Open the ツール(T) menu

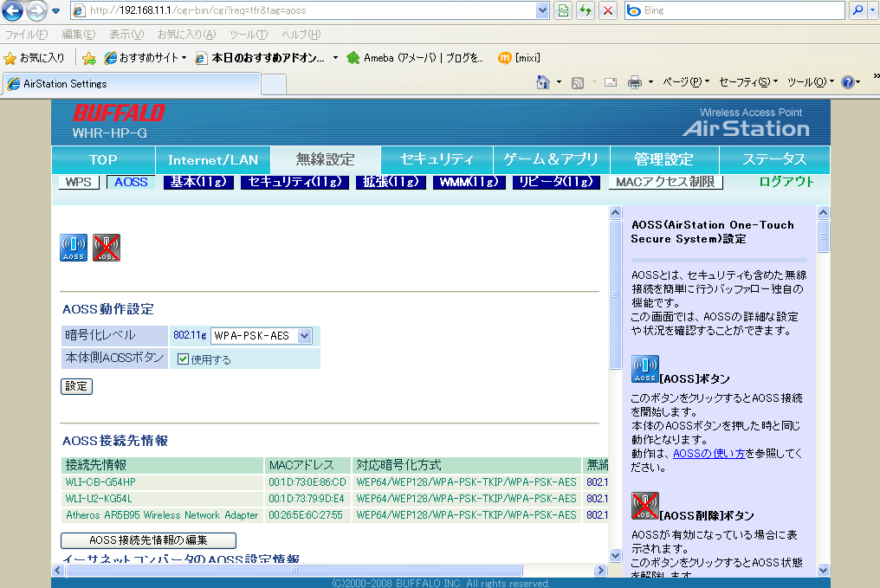[249, 35]
